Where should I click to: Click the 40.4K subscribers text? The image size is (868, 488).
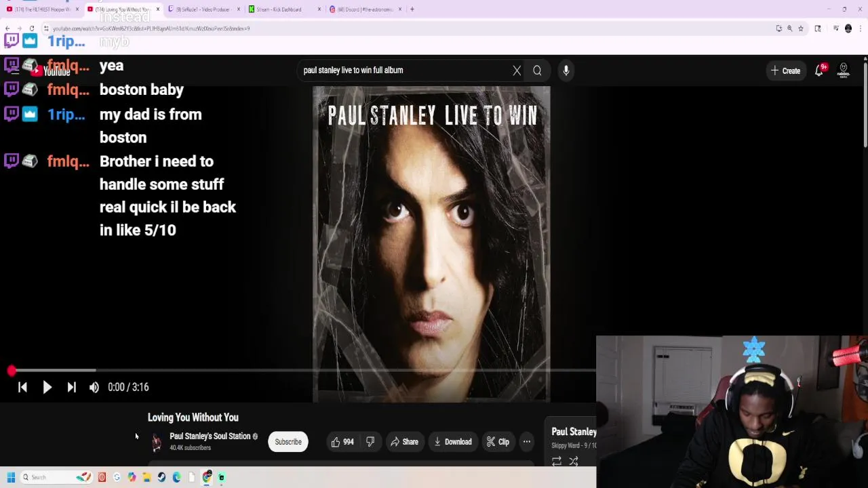[190, 448]
